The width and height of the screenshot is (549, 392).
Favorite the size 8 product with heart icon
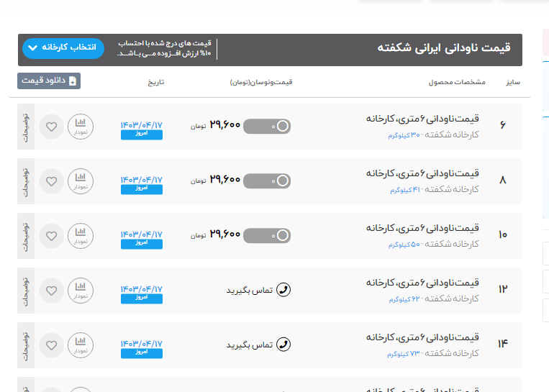[51, 182]
